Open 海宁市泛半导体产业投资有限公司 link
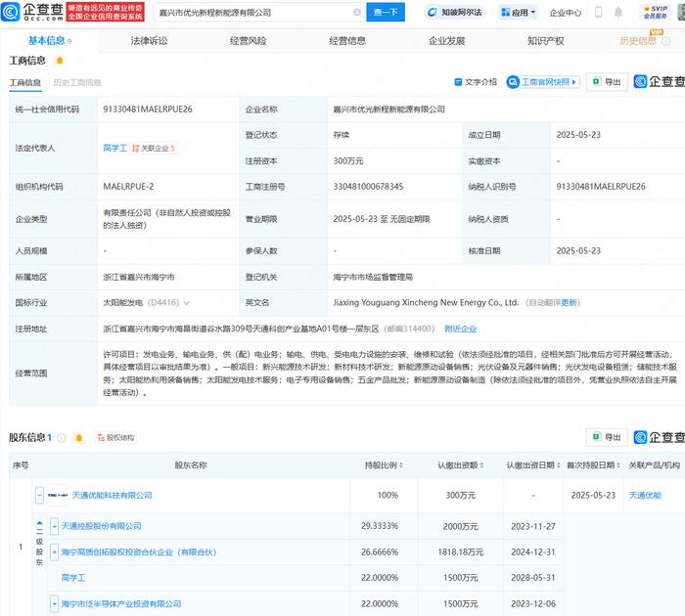 coord(121,604)
